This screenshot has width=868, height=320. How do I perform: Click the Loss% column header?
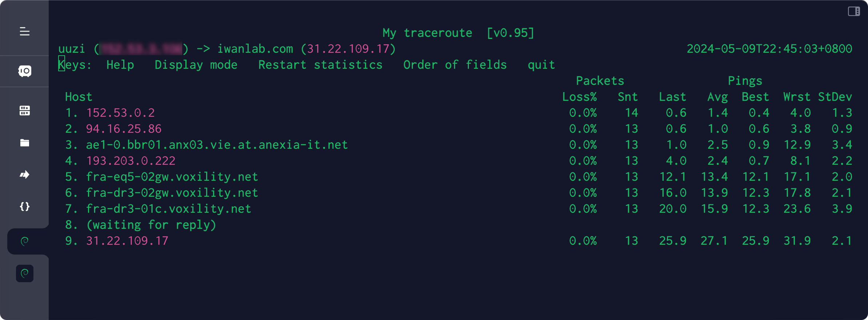coord(579,97)
